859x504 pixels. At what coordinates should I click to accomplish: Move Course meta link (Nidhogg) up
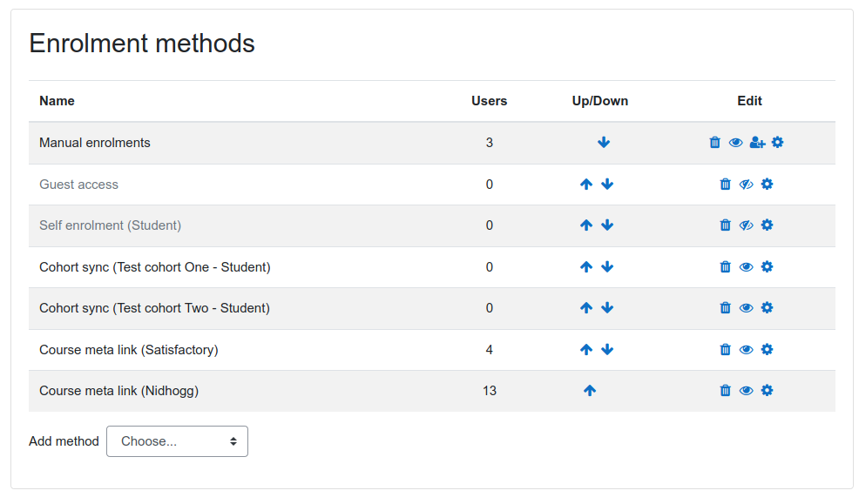pos(590,391)
